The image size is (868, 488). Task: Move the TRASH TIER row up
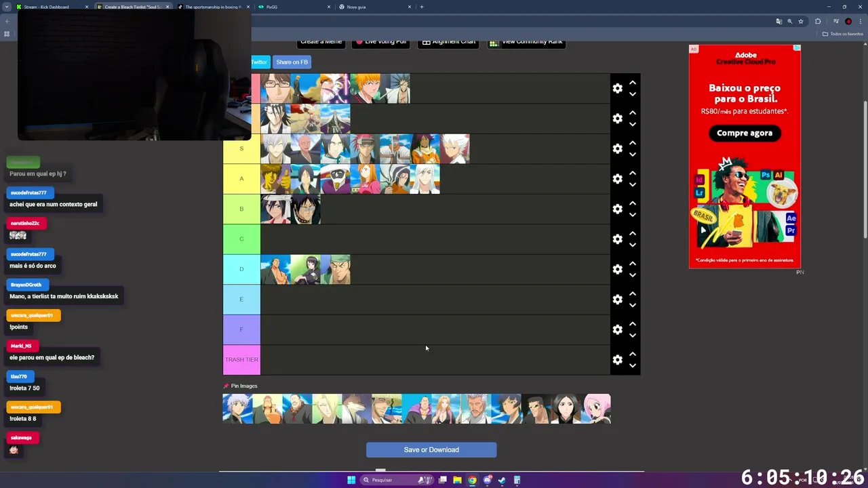point(632,354)
